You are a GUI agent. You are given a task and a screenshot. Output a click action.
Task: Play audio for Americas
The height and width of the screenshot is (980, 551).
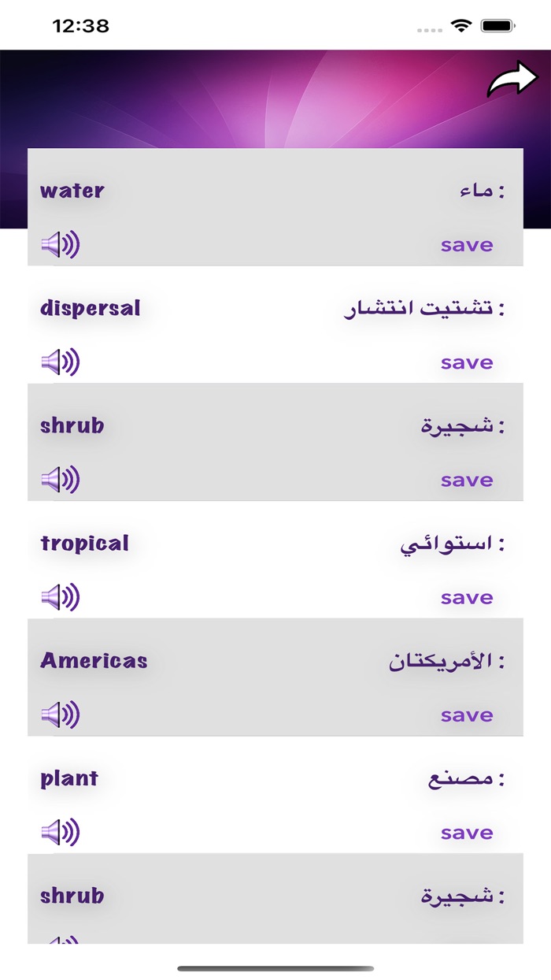point(59,715)
